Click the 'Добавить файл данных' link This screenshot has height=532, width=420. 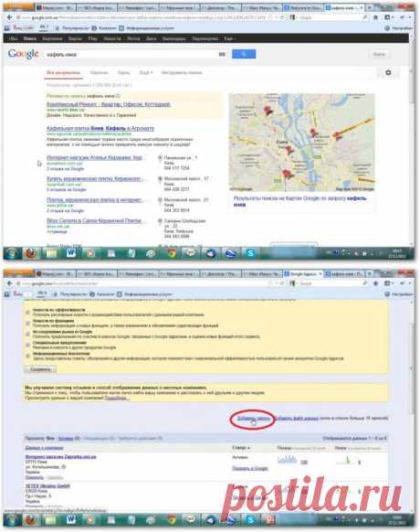pyautogui.click(x=297, y=419)
